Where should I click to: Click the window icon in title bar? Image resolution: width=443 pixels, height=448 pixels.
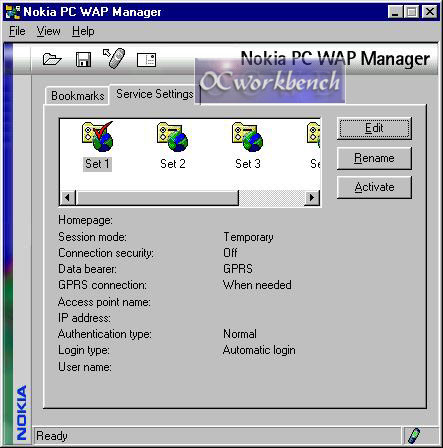pyautogui.click(x=13, y=12)
